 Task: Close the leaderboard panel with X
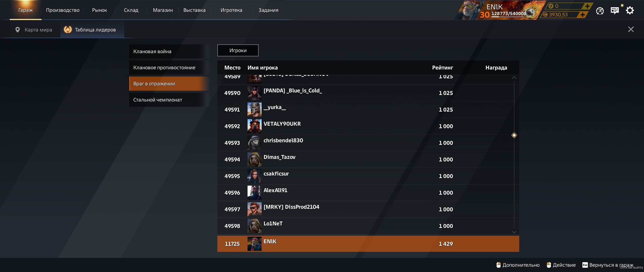click(631, 29)
